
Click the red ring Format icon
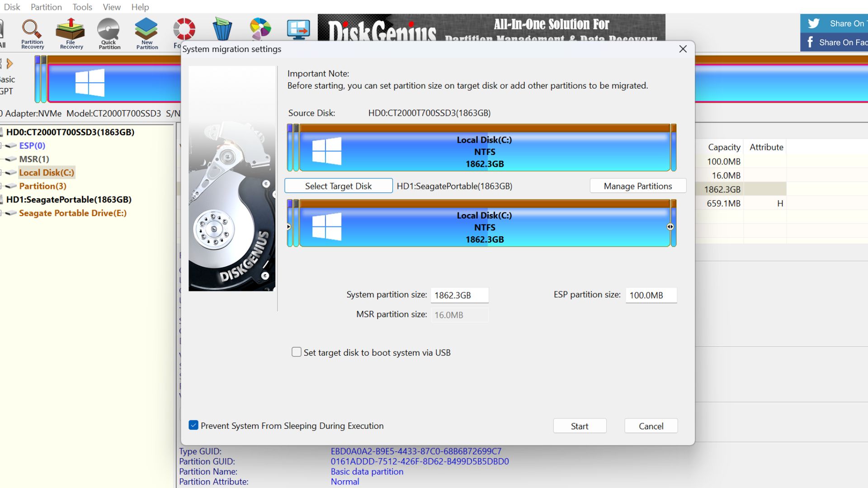tap(184, 30)
